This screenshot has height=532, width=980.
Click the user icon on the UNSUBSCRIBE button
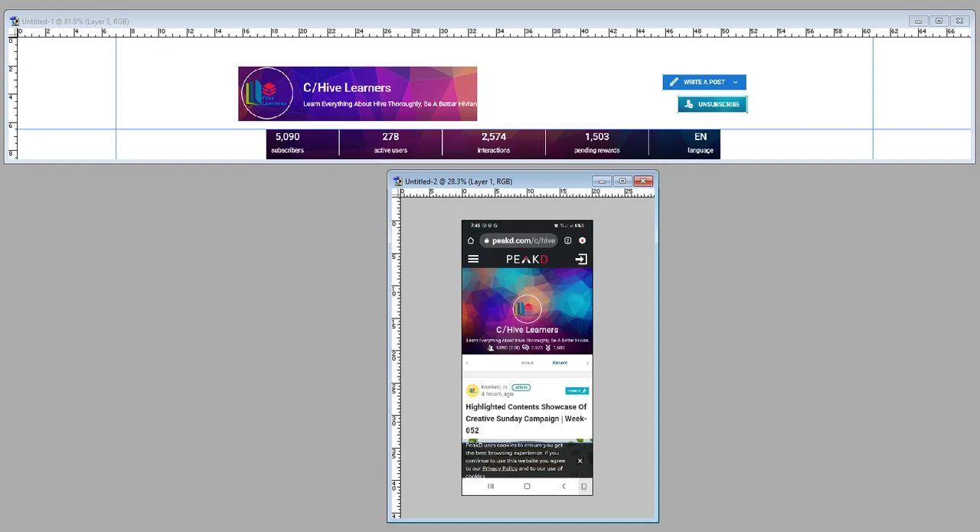click(689, 104)
